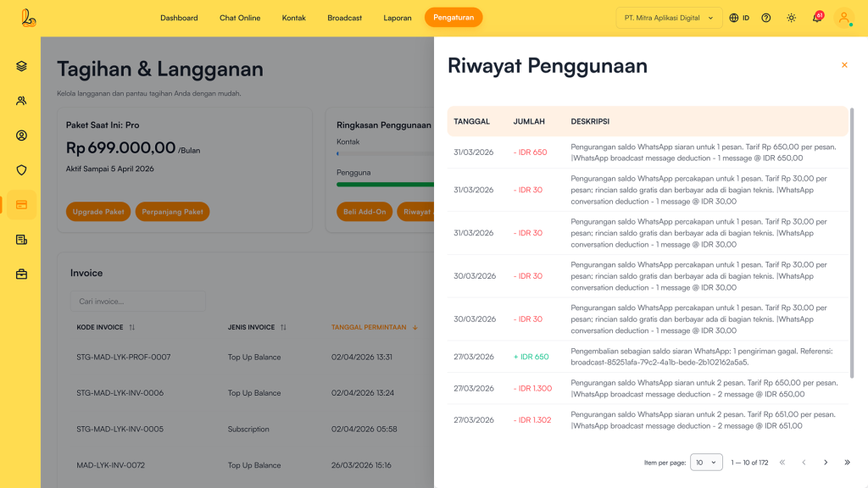Click the Riwayat Penggunaan panel scrollbar
The width and height of the screenshot is (868, 488).
851,246
